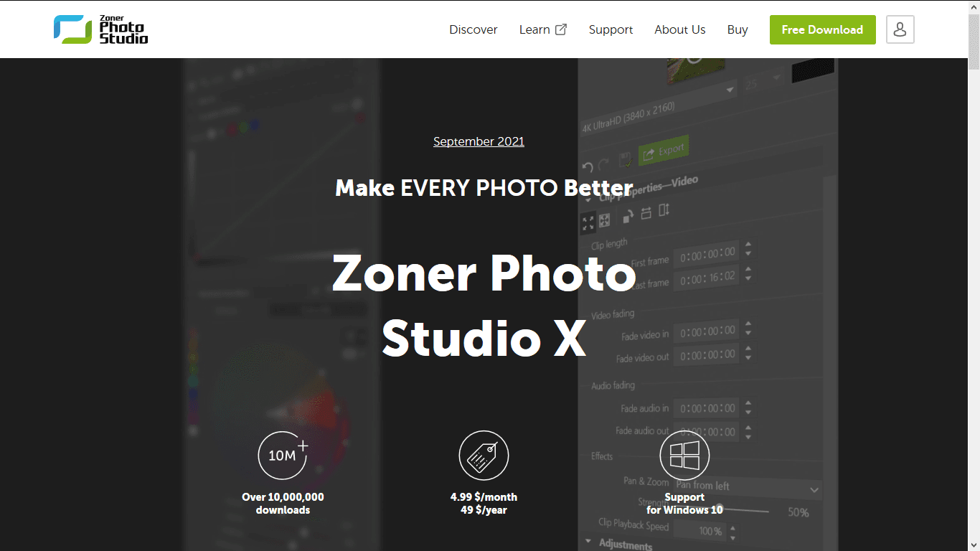Viewport: 980px width, 551px height.
Task: Click the vertical scrollbar thumb
Action: (x=974, y=42)
